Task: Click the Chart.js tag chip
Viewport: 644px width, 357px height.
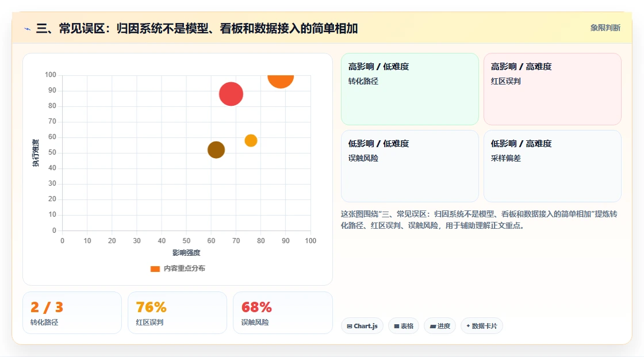Action: tap(362, 326)
